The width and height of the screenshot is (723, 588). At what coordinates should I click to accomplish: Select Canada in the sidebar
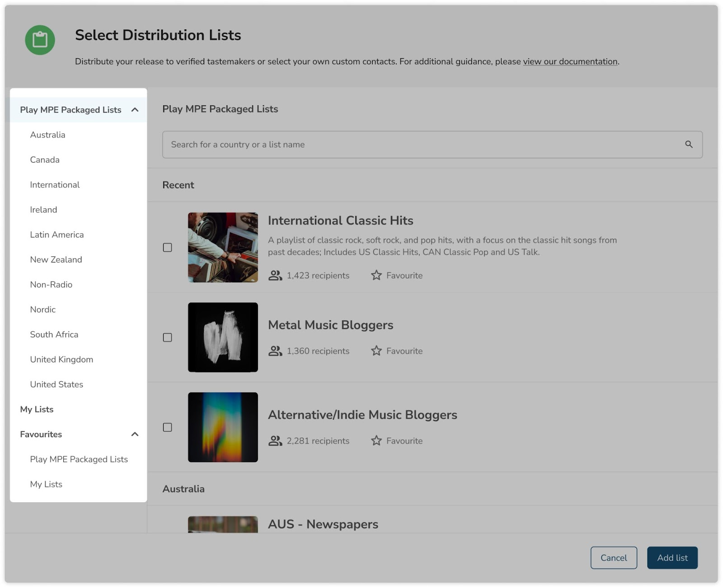[45, 159]
